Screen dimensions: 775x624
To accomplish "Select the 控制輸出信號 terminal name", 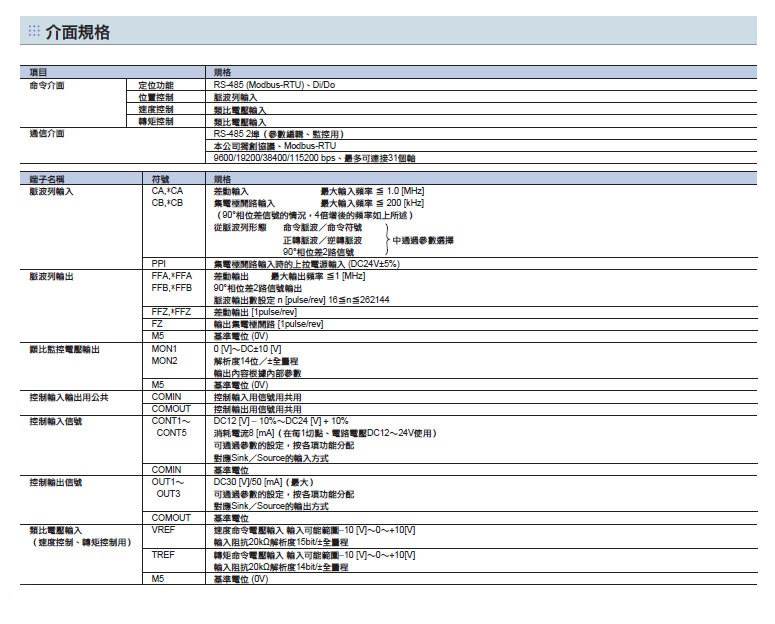I will (56, 482).
